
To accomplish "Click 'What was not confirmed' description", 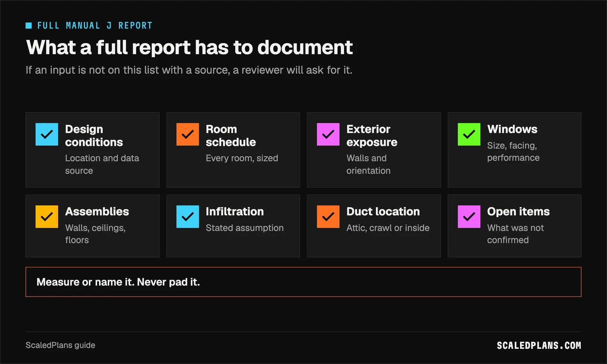I will coord(515,234).
